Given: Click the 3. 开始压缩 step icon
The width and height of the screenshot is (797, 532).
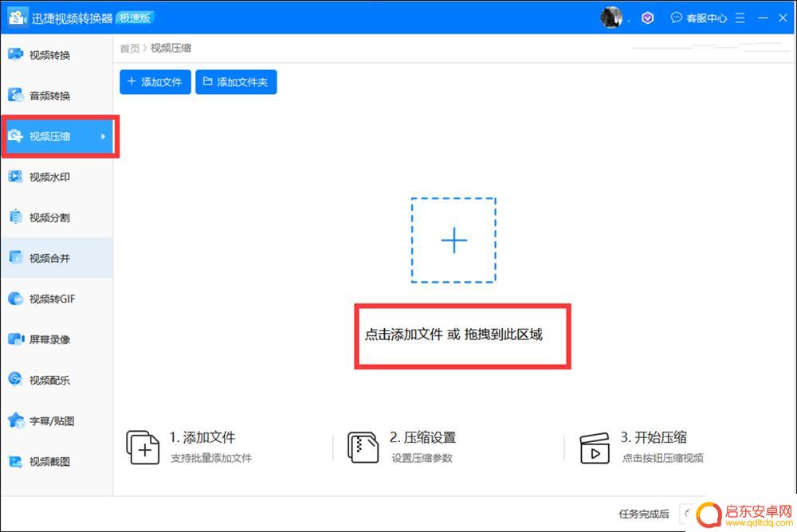Looking at the screenshot, I should pyautogui.click(x=595, y=448).
